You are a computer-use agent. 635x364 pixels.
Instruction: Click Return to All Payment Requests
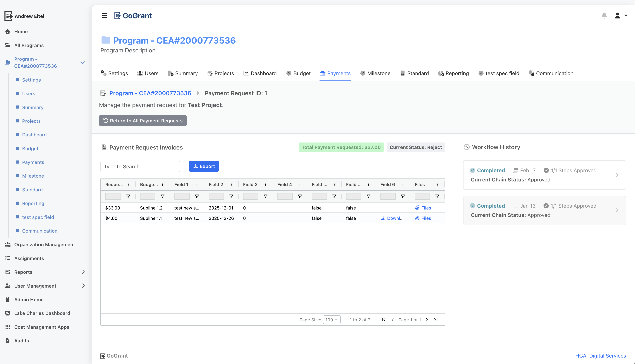(x=143, y=121)
